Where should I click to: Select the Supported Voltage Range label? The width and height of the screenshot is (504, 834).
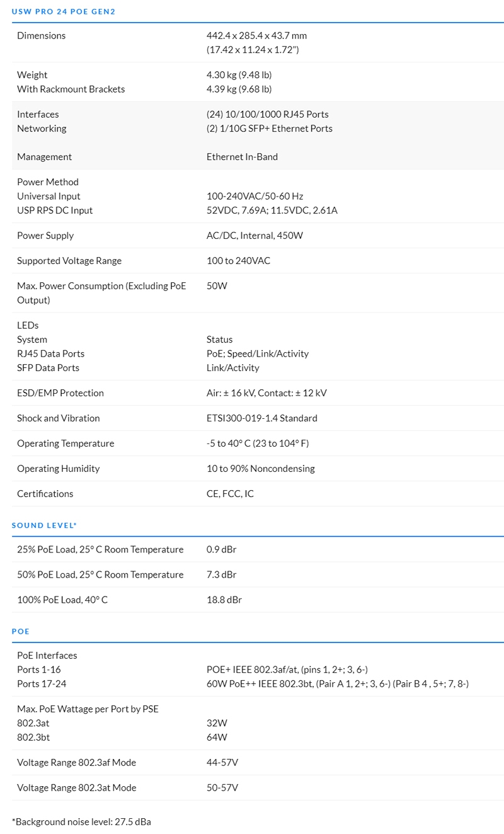tap(69, 261)
